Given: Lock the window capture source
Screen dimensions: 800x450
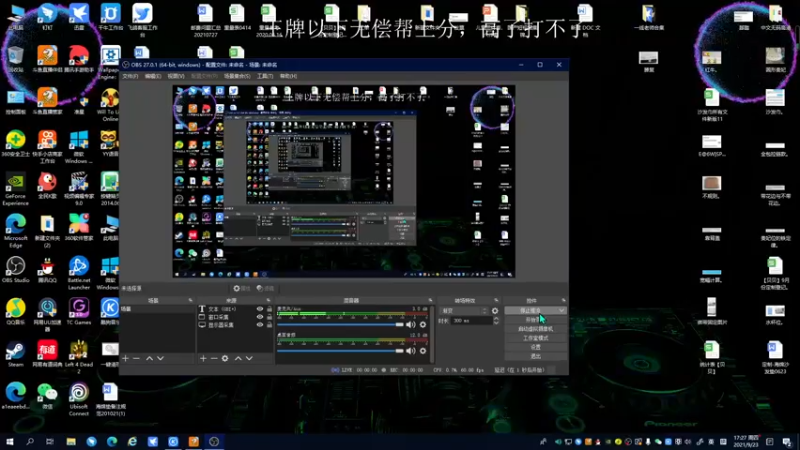Looking at the screenshot, I should coord(269,317).
